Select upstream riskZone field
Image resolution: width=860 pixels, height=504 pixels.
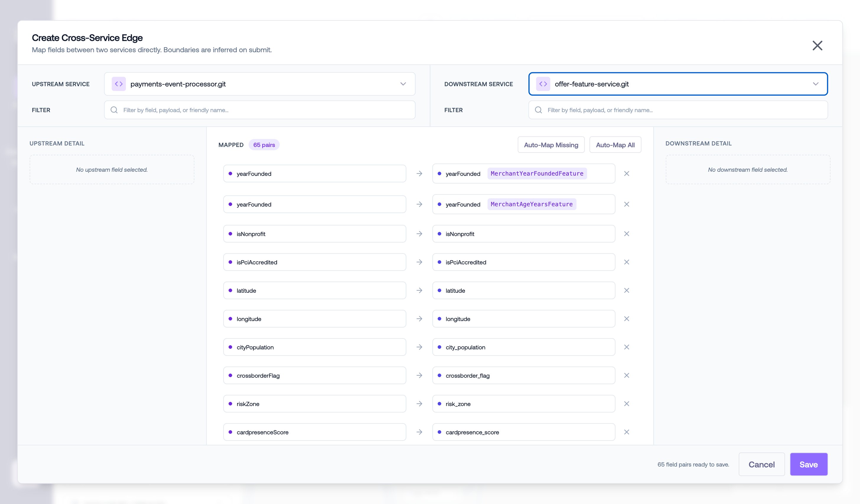pyautogui.click(x=315, y=404)
